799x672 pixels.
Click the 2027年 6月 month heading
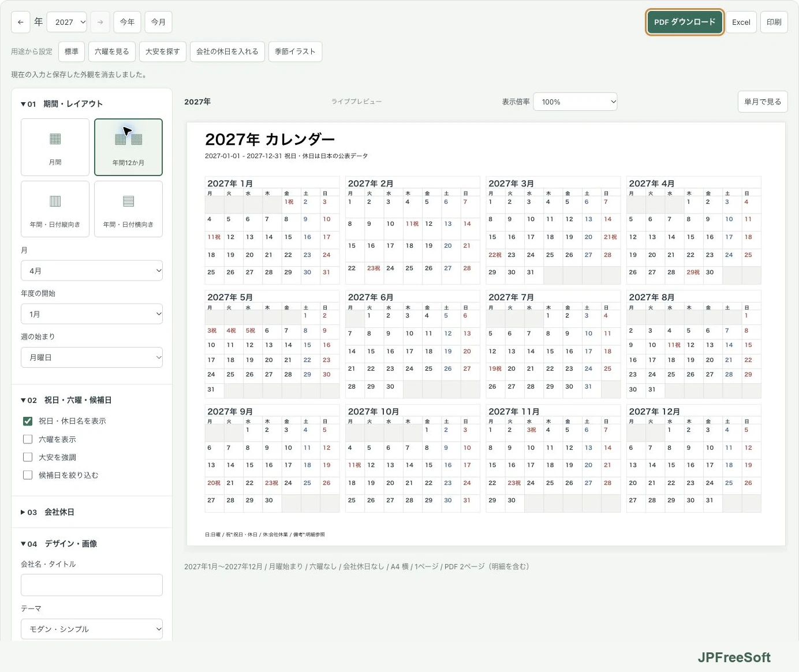(x=371, y=297)
